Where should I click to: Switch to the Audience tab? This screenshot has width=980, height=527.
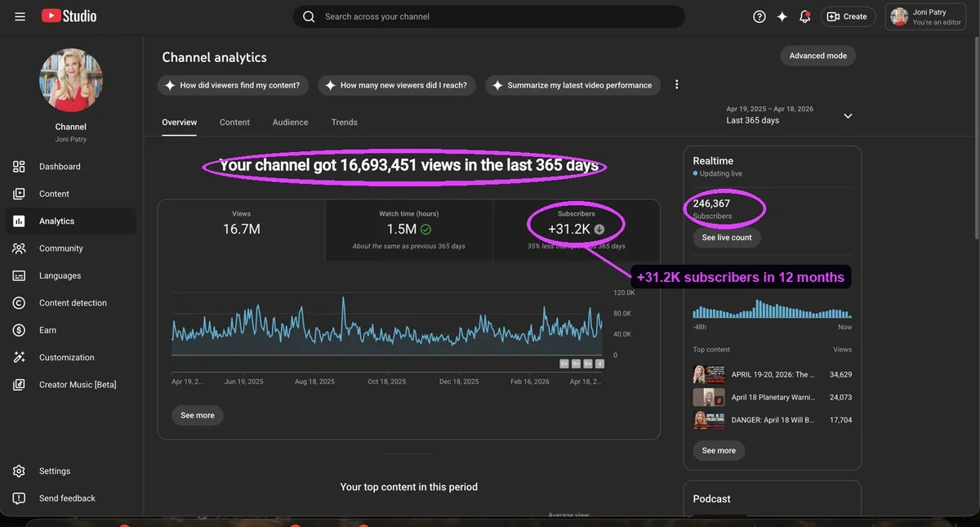(290, 123)
